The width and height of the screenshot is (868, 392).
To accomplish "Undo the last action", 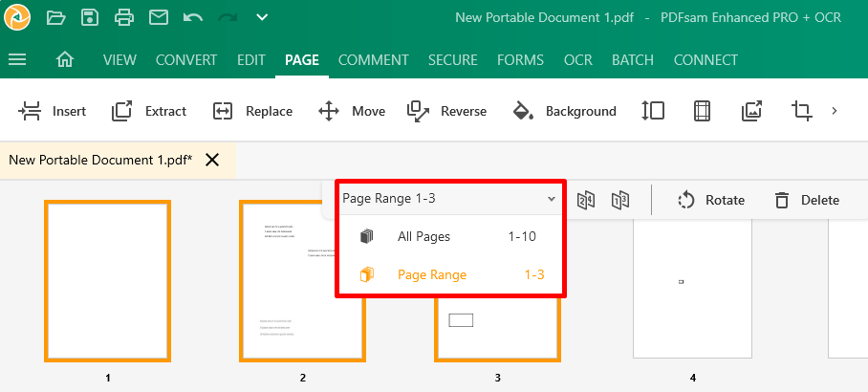I will coord(193,18).
